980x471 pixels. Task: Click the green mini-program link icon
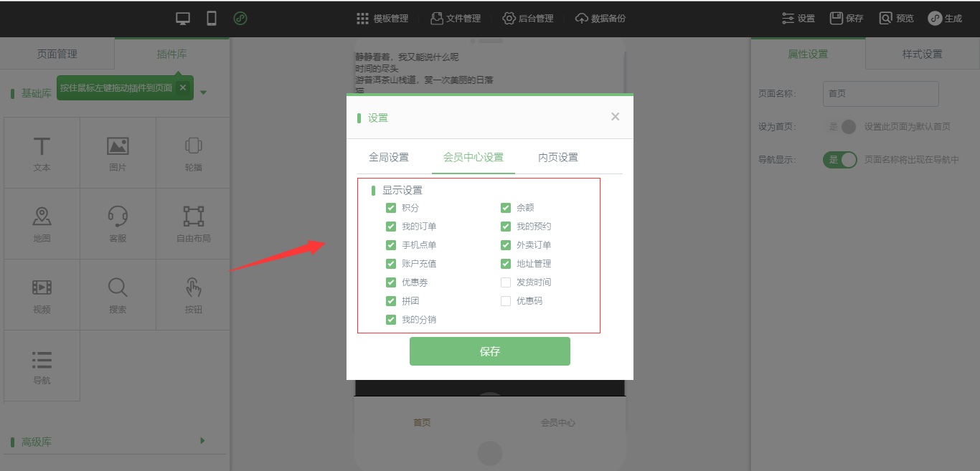coord(240,19)
